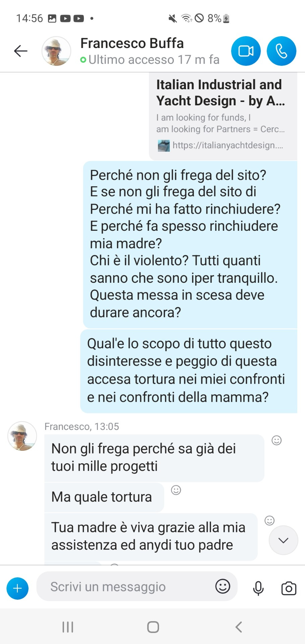Screen dimensions: 305x644
Task: Tap Francesco's avatar beside his 13:05 message
Action: [x=22, y=436]
